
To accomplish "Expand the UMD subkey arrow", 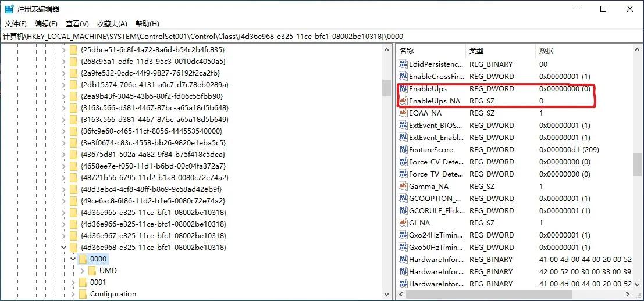I will pos(83,271).
